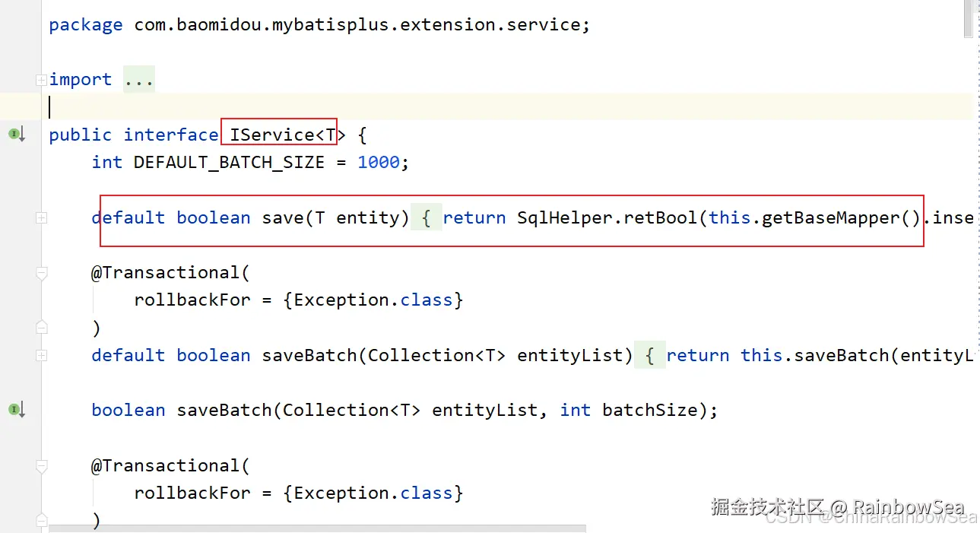Click the folded brace after save(T entity)

pyautogui.click(x=427, y=217)
